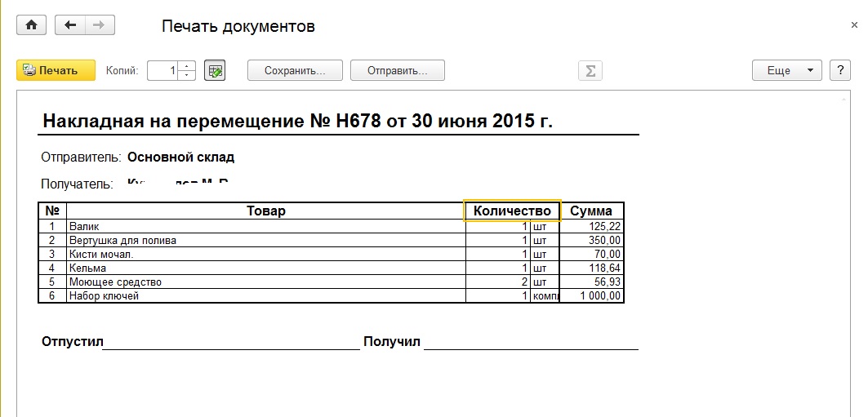Increase copies with the up stepper arrow
This screenshot has width=868, height=417.
tap(187, 66)
